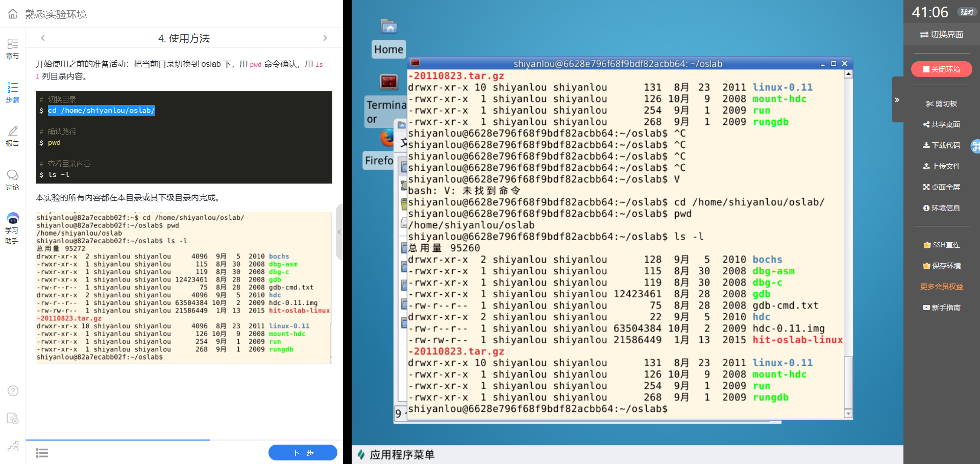Go to previous section with left chevron
This screenshot has height=464, width=980.
pos(43,38)
